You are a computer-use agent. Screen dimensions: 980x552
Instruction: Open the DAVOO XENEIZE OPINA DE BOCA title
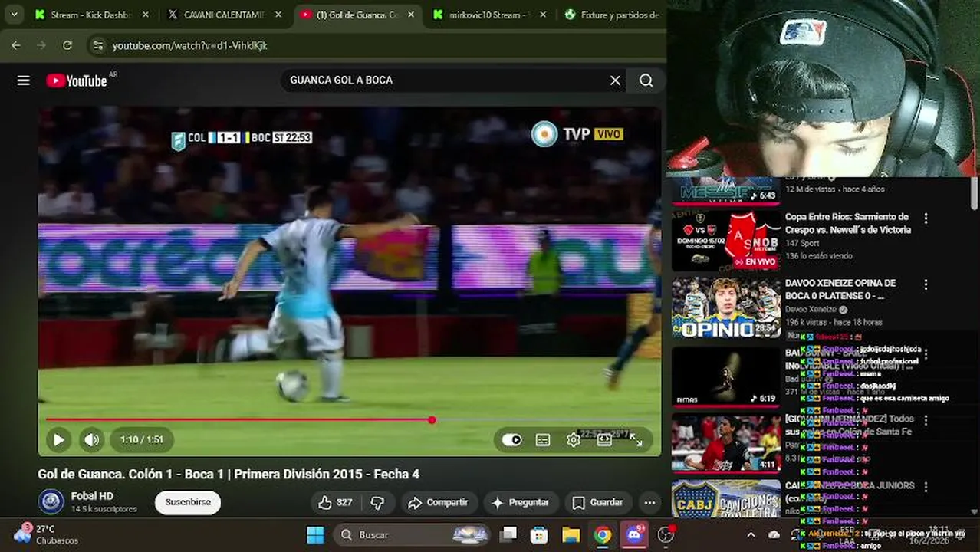point(840,289)
